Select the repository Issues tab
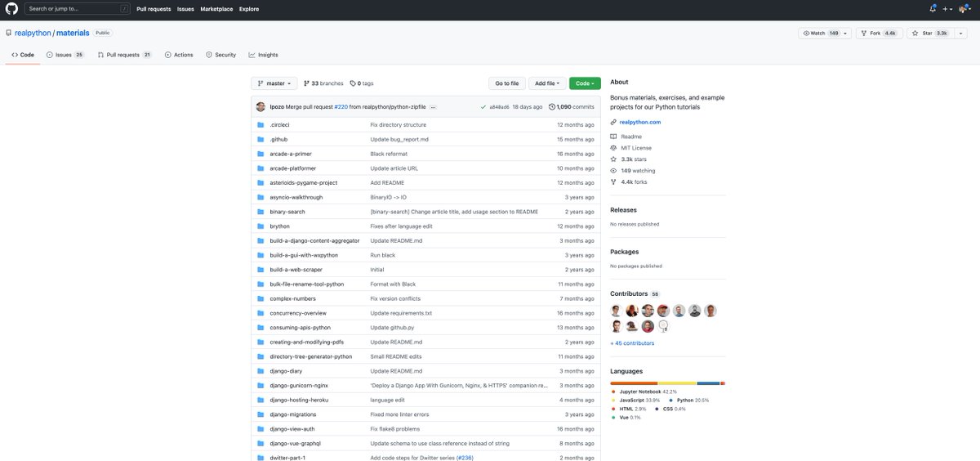This screenshot has height=461, width=980. [x=65, y=55]
